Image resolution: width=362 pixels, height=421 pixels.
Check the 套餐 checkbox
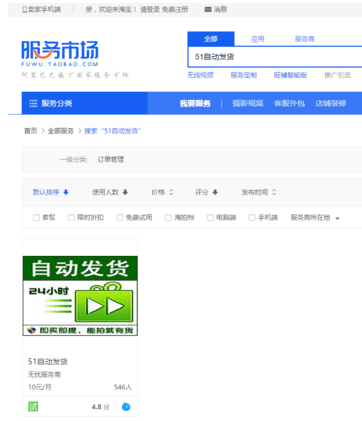click(36, 218)
